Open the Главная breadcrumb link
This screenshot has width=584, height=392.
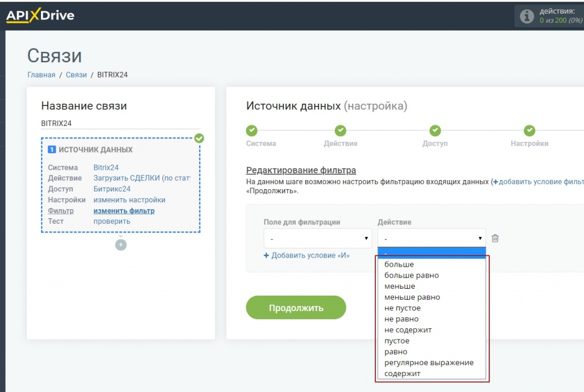point(41,75)
